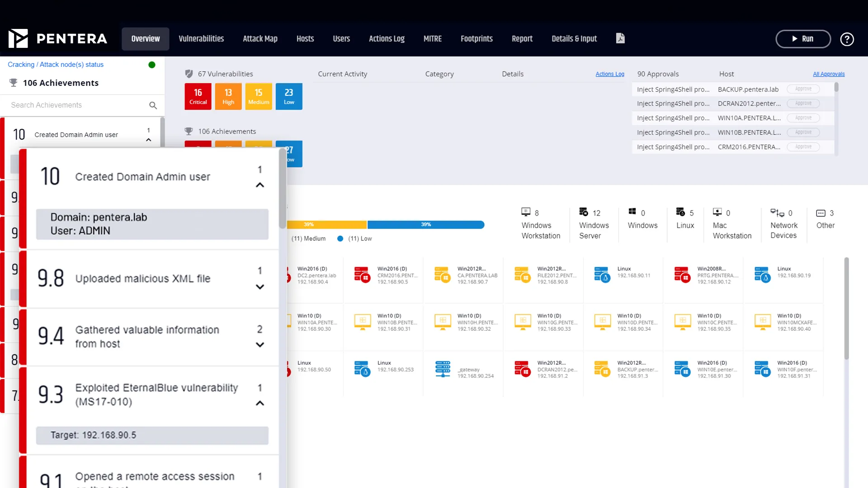
Task: Filter by 13 High vulnerabilities tile
Action: pyautogui.click(x=228, y=96)
